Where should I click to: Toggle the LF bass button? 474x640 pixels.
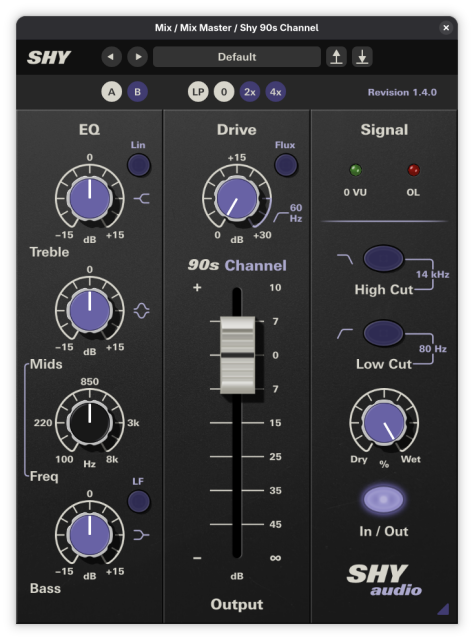click(139, 501)
